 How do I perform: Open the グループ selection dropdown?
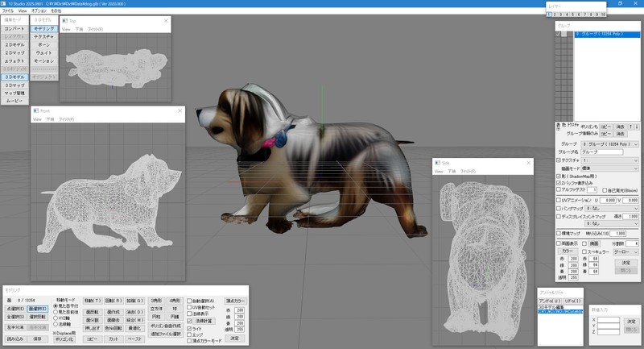pyautogui.click(x=611, y=143)
